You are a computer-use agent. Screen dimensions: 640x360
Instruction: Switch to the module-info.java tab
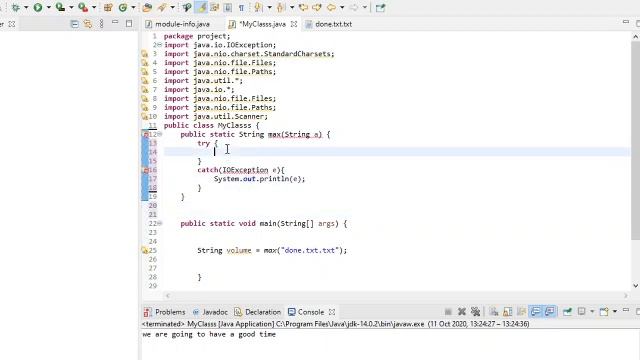point(178,24)
